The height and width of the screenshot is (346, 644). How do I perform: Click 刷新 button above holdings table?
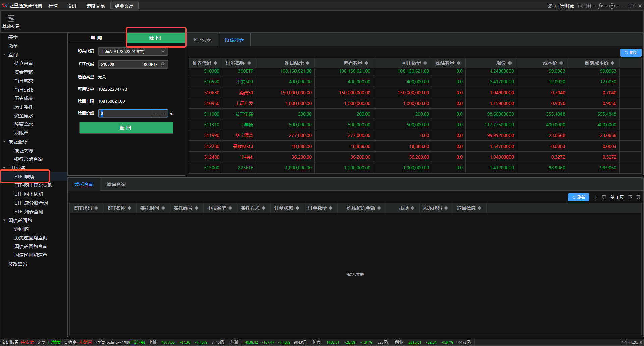[631, 53]
